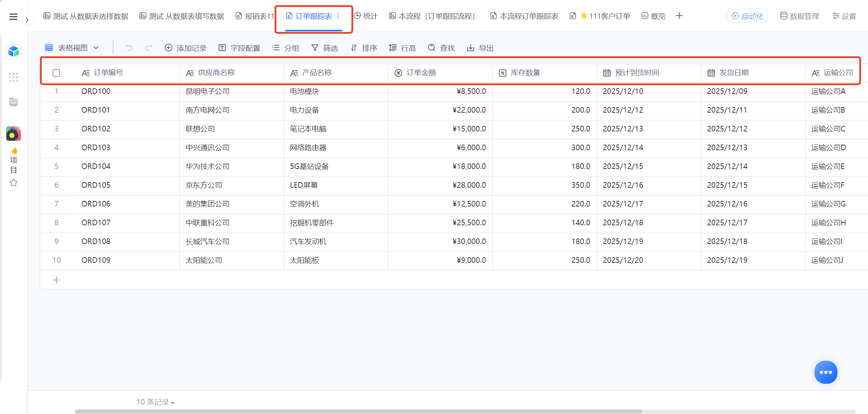Click the 订单编号 column header
Image resolution: width=868 pixels, height=414 pixels.
[x=127, y=73]
